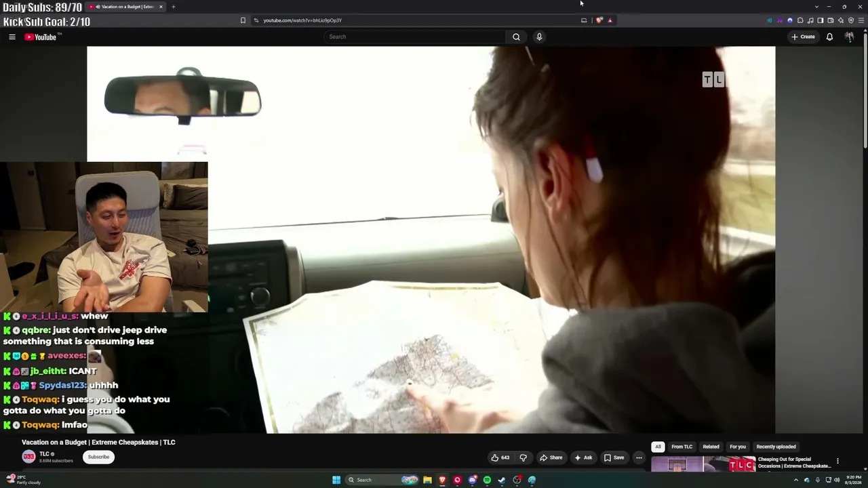The height and width of the screenshot is (488, 868).
Task: Open the YouTube account avatar menu
Action: [849, 37]
